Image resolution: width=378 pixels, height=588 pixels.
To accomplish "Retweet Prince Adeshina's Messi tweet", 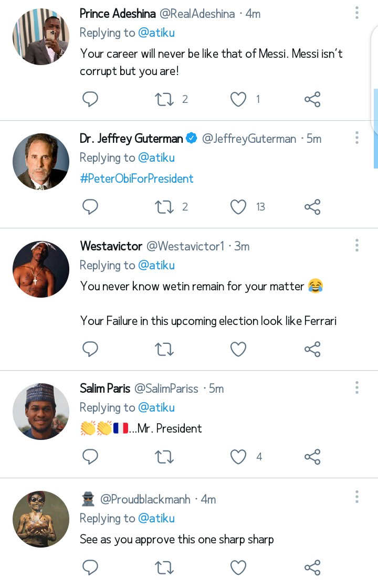I will pos(164,99).
